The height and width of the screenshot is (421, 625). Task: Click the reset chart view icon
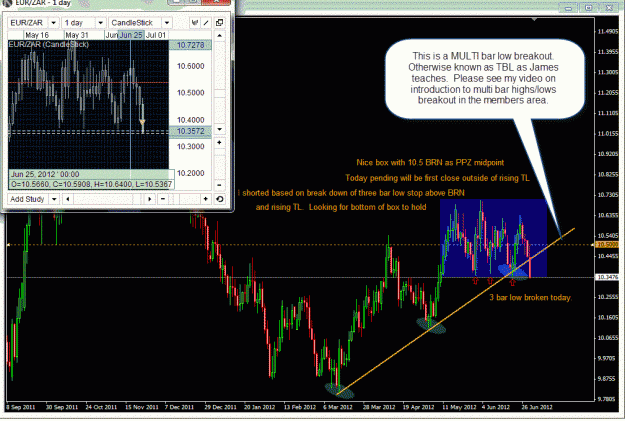tap(219, 199)
